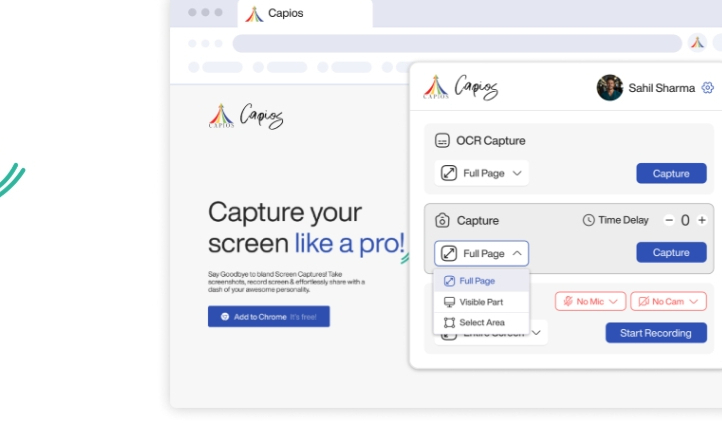Click the Capios logo on the webpage
Screen dimensions: 722x443
(246, 116)
